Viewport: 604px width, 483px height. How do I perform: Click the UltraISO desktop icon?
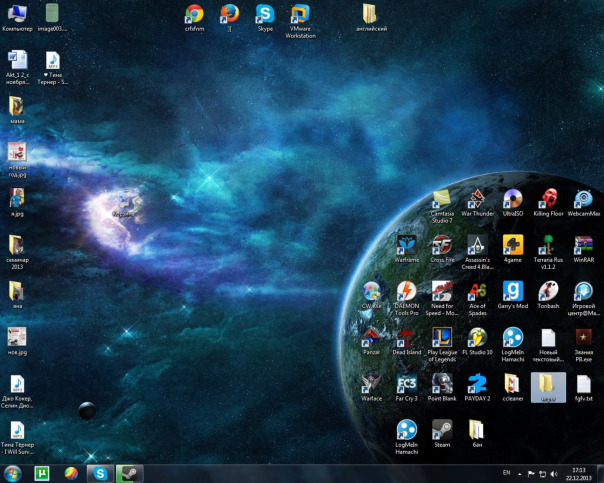513,199
